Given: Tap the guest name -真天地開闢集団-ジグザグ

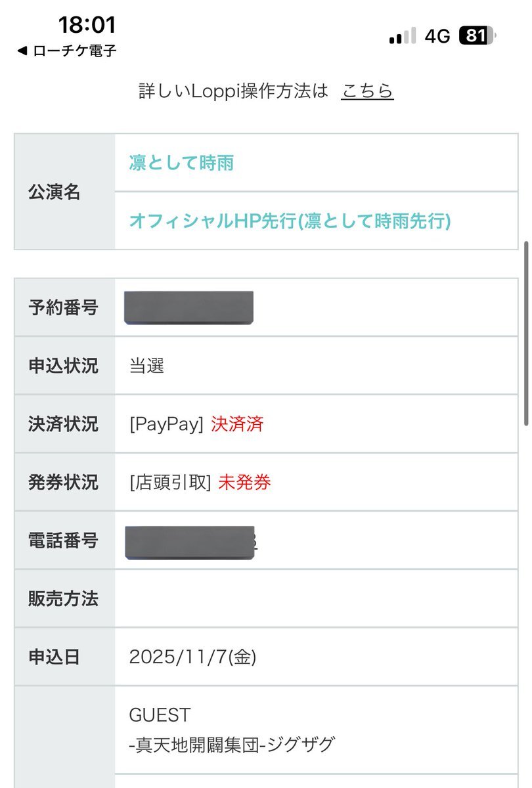Looking at the screenshot, I should [233, 745].
